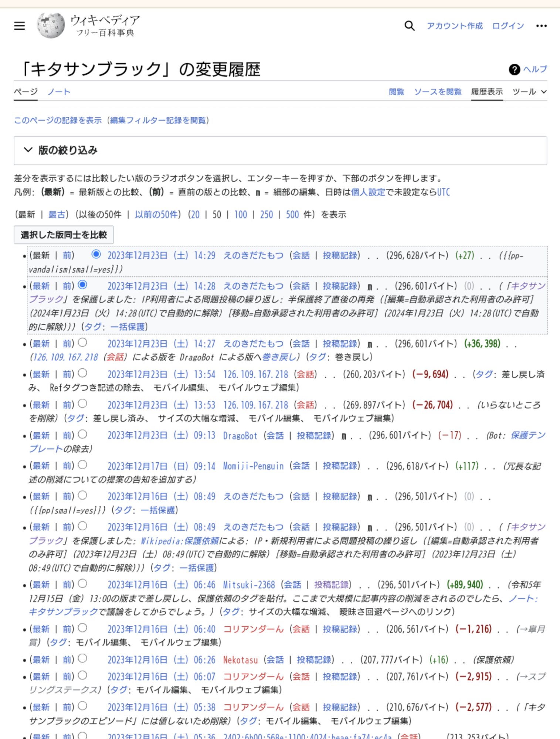Select the radio button for DragoBot 09:13 revision

click(83, 434)
